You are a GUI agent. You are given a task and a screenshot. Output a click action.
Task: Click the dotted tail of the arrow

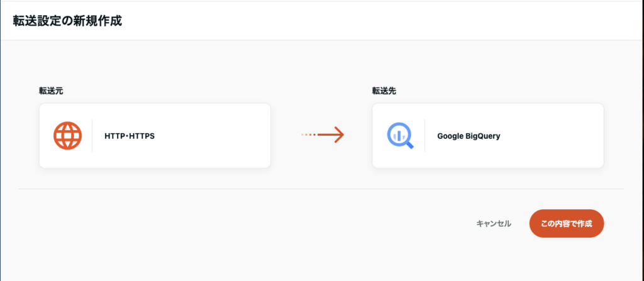coord(308,135)
